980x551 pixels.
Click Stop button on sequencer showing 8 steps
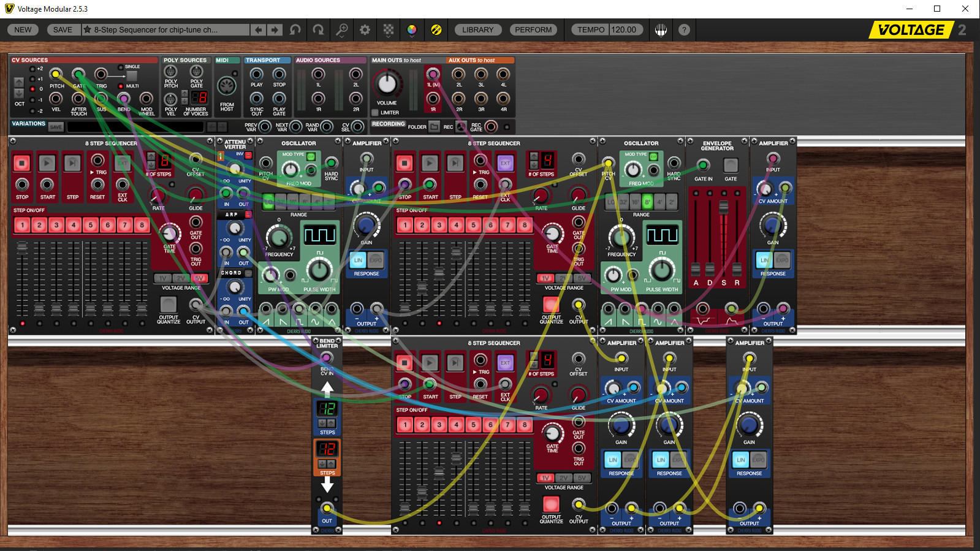[22, 163]
